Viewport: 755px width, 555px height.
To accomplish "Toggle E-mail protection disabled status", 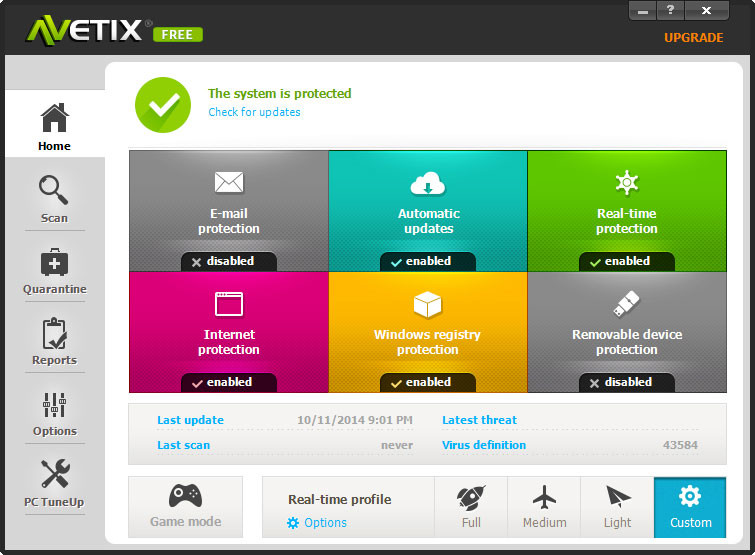I will pyautogui.click(x=229, y=261).
